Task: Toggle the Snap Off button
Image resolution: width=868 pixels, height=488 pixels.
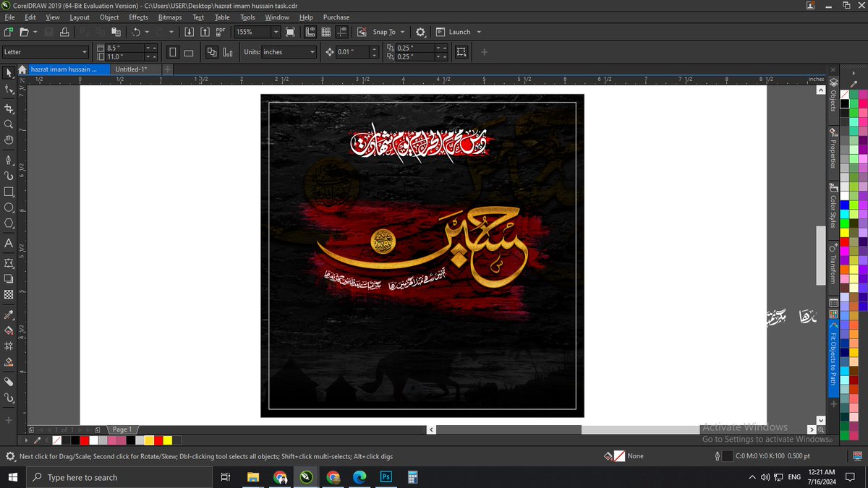Action: click(362, 32)
